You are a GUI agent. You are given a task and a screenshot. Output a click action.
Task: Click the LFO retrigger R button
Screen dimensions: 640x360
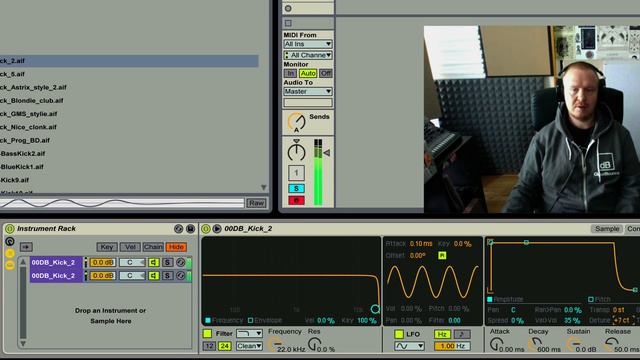tap(442, 256)
